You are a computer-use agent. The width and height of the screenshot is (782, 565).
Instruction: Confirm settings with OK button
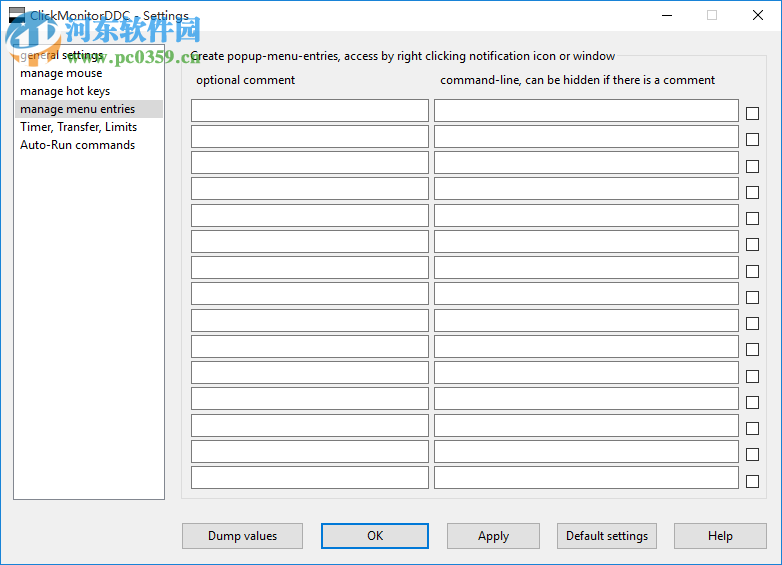(375, 536)
